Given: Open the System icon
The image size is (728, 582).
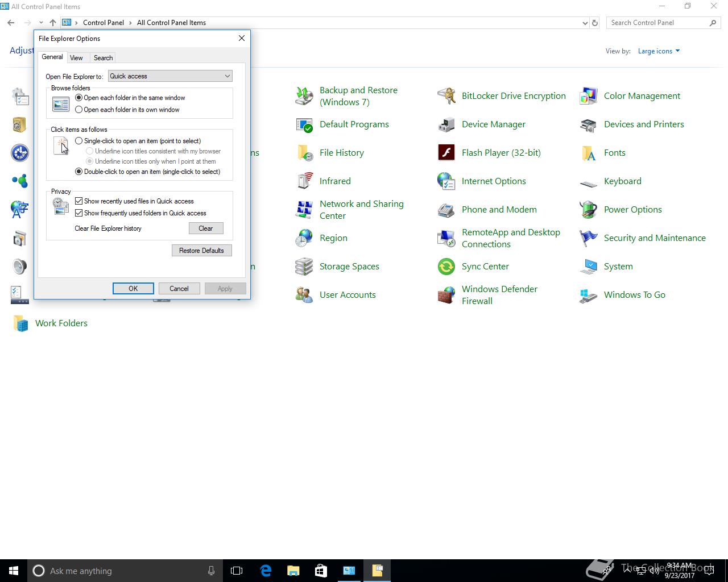Looking at the screenshot, I should pos(589,267).
